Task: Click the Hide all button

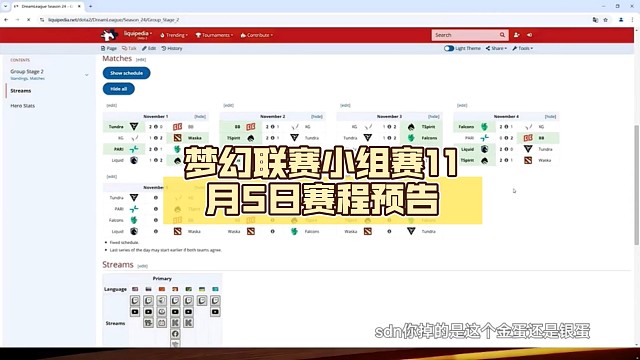Action: [x=118, y=89]
